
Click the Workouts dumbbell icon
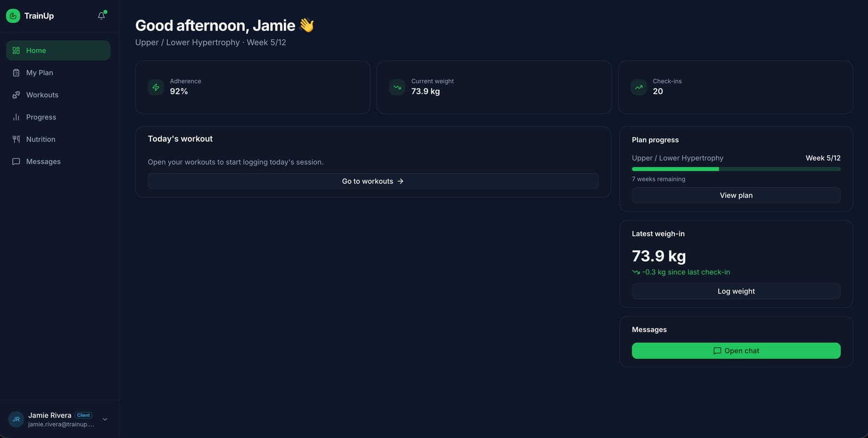[x=16, y=95]
